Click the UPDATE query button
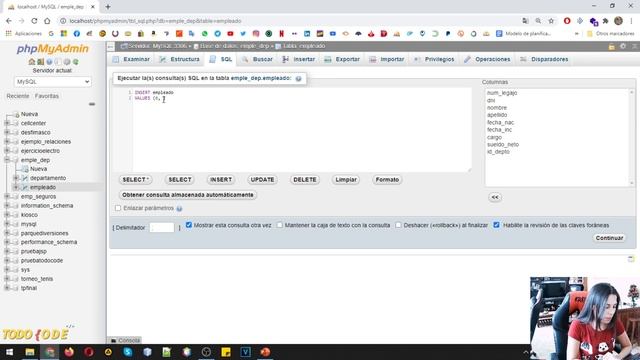The width and height of the screenshot is (640, 360). point(262,180)
